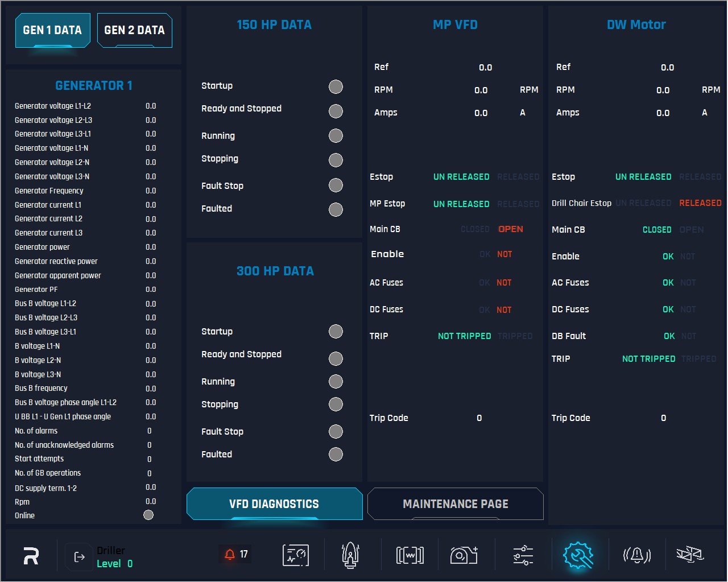Open the gauges dashboard monitor icon
Image resolution: width=728 pixels, height=582 pixels.
click(x=296, y=555)
